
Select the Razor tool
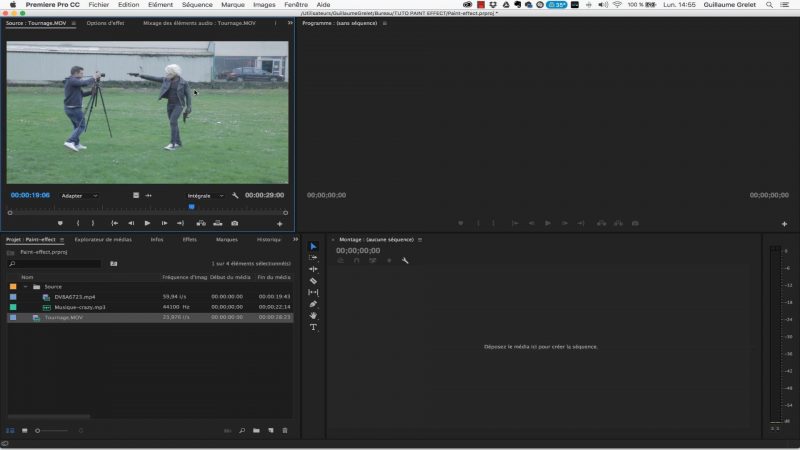coord(313,281)
